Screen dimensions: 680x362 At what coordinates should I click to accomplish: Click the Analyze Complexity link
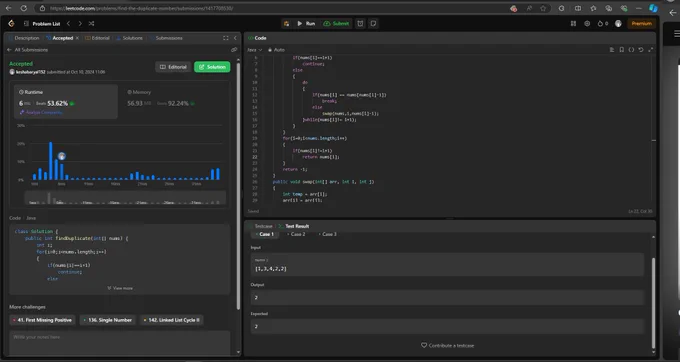[41, 112]
